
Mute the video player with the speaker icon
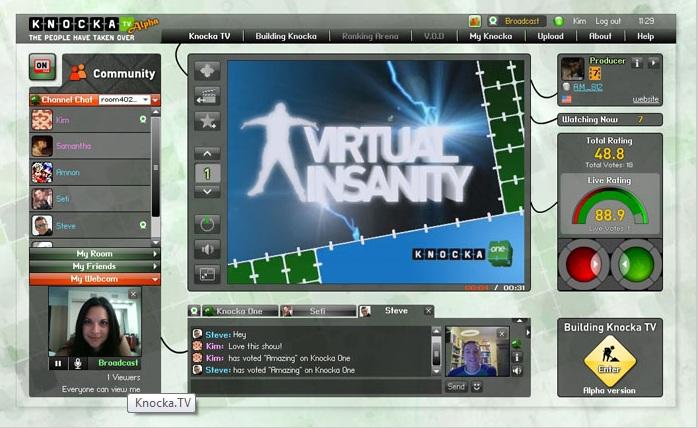click(207, 249)
